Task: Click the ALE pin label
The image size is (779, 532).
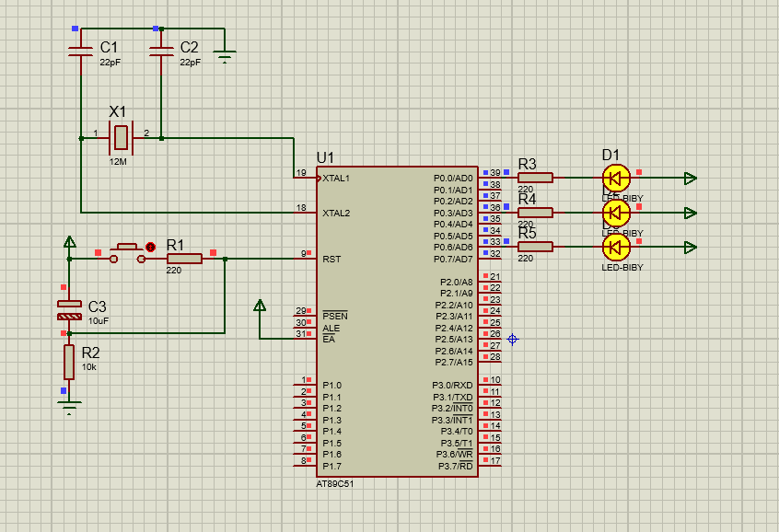Action: click(331, 329)
